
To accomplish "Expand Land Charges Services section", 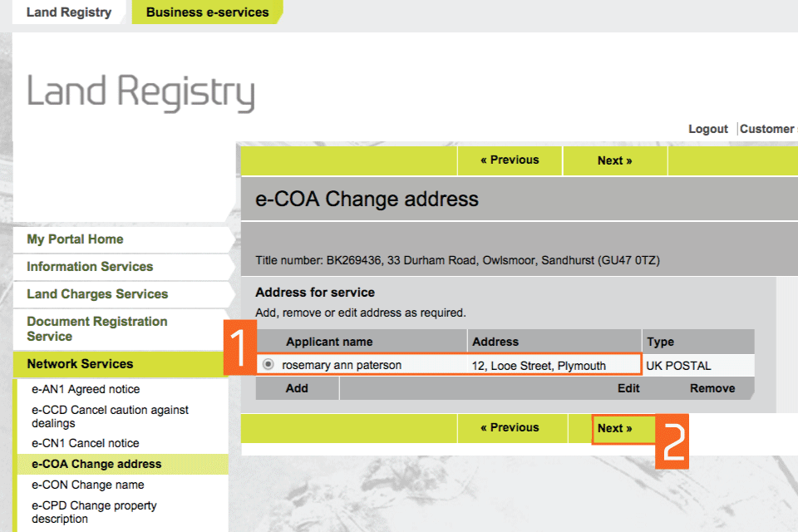I will [x=97, y=294].
